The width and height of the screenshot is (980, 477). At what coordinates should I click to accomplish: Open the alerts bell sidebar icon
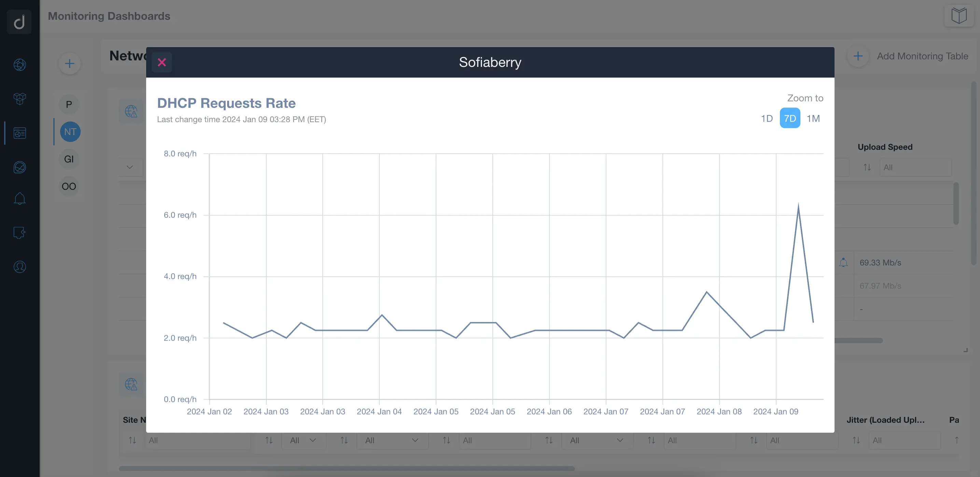pyautogui.click(x=20, y=198)
